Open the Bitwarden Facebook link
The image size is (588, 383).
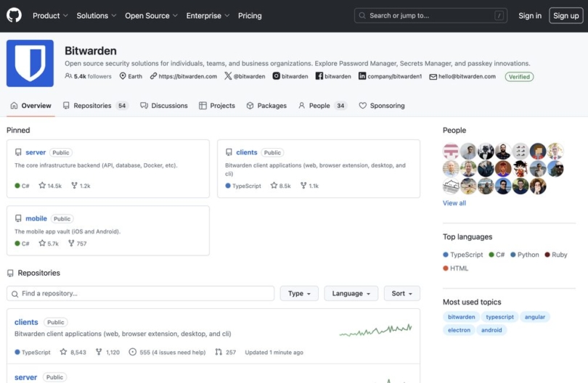pos(333,76)
